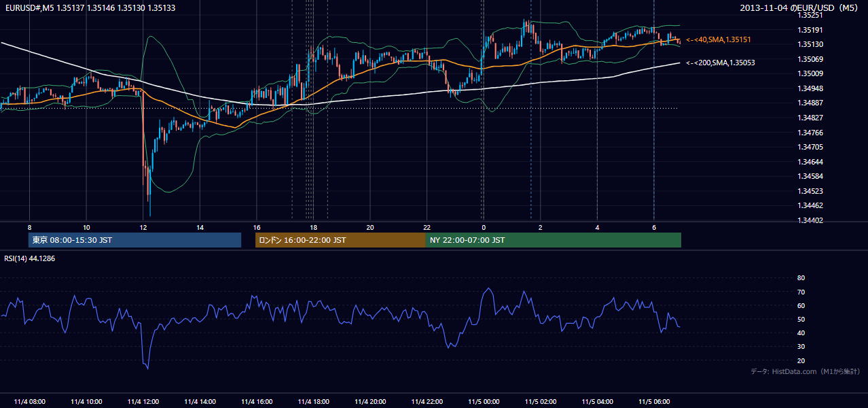This screenshot has height=408, width=868.
Task: Click price axis value 1.35130
Action: click(x=810, y=45)
